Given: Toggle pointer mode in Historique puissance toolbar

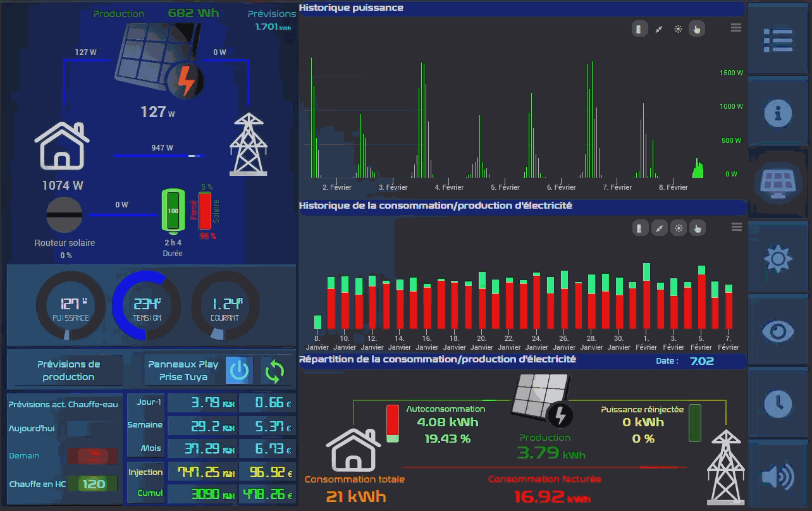Looking at the screenshot, I should click(x=697, y=29).
